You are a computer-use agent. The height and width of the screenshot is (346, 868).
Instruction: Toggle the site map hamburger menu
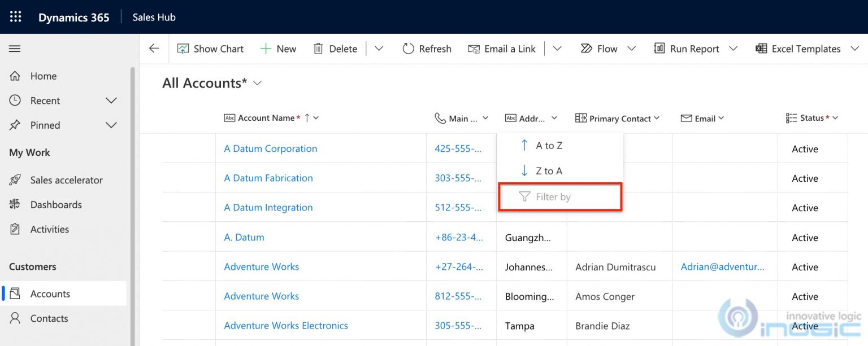coord(15,48)
